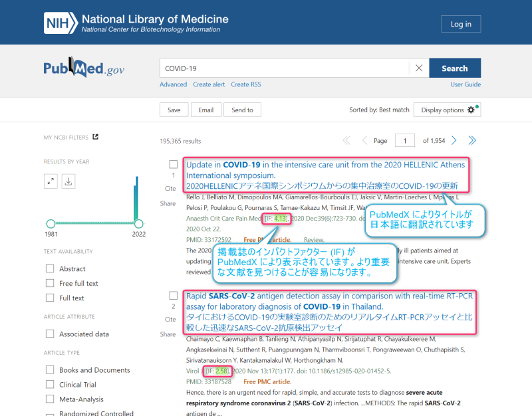This screenshot has height=416, width=532.
Task: Click the NIH logo in header
Action: 61,23
